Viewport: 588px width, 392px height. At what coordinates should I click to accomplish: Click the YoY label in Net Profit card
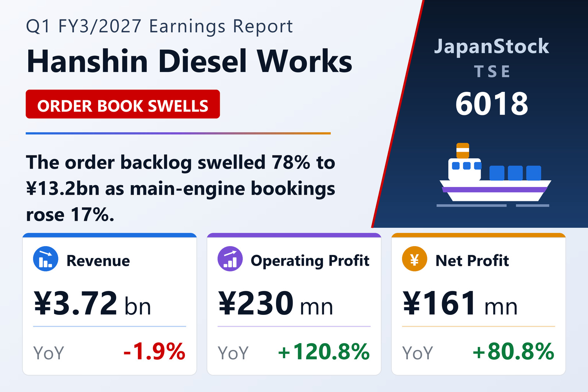point(417,353)
